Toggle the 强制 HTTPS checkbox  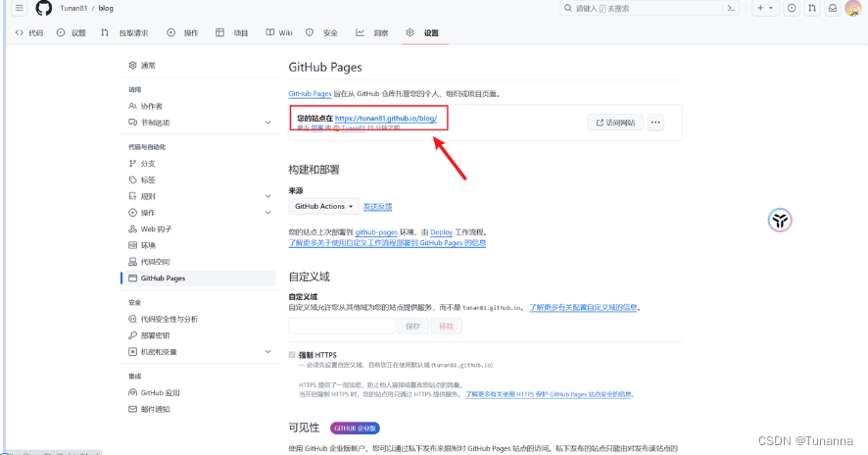tap(292, 355)
